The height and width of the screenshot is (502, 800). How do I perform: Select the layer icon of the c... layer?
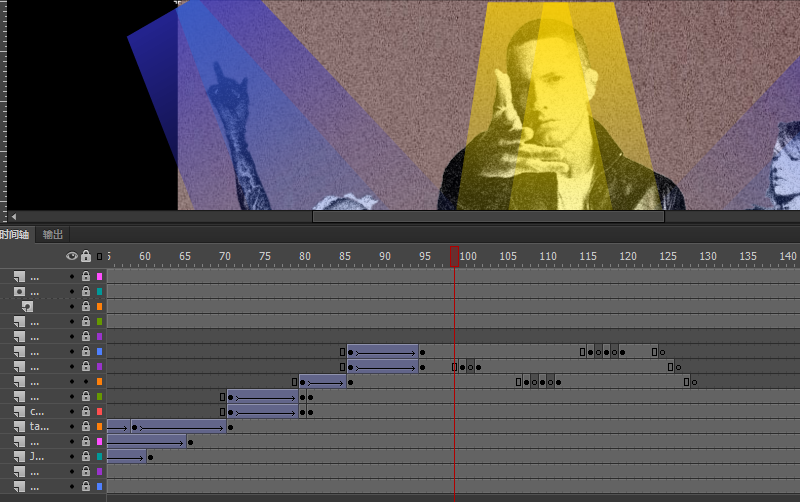click(19, 411)
